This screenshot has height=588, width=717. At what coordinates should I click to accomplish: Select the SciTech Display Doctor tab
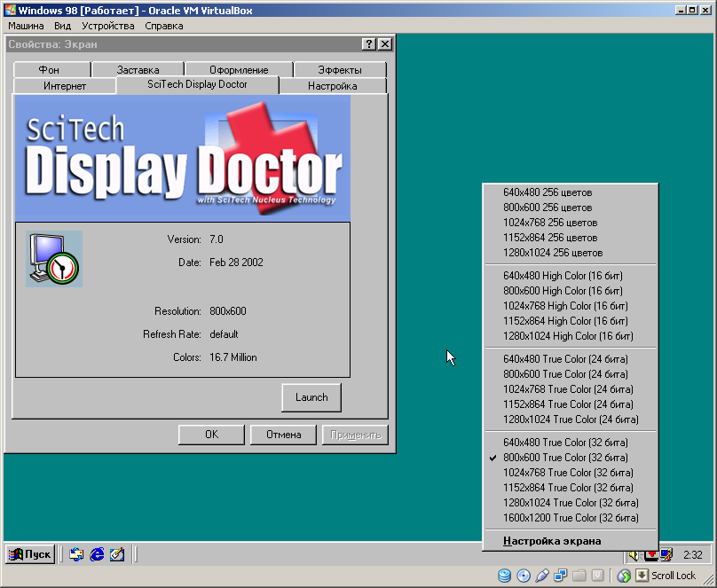[x=197, y=84]
